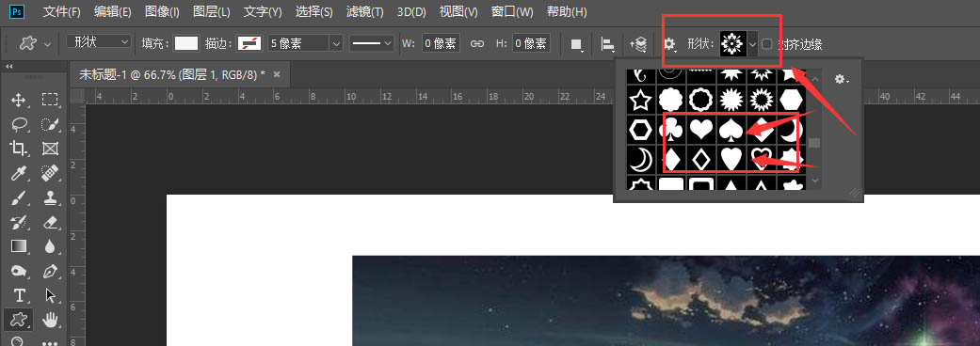The height and width of the screenshot is (346, 980).
Task: Select the History Brush tool
Action: 18,222
